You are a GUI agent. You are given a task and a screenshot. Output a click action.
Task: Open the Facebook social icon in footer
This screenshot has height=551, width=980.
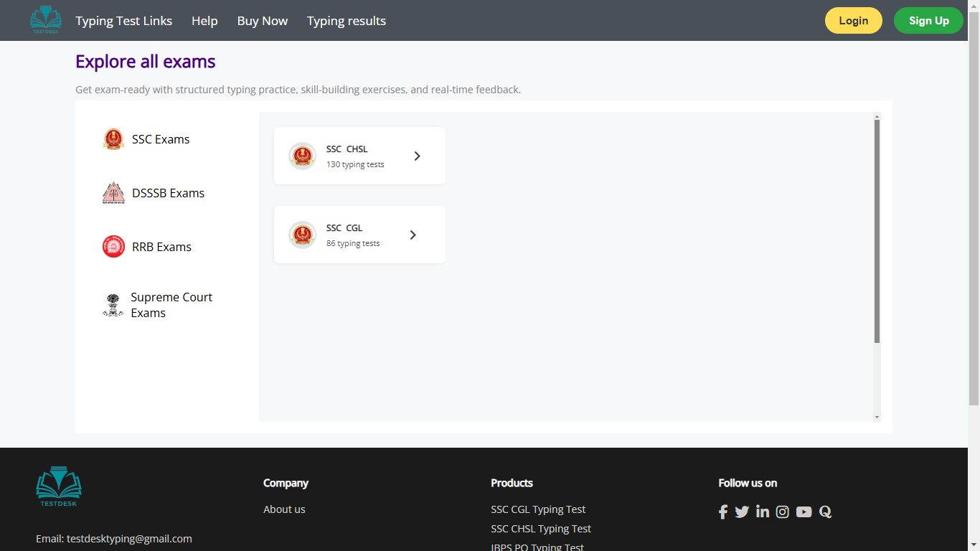coord(723,512)
